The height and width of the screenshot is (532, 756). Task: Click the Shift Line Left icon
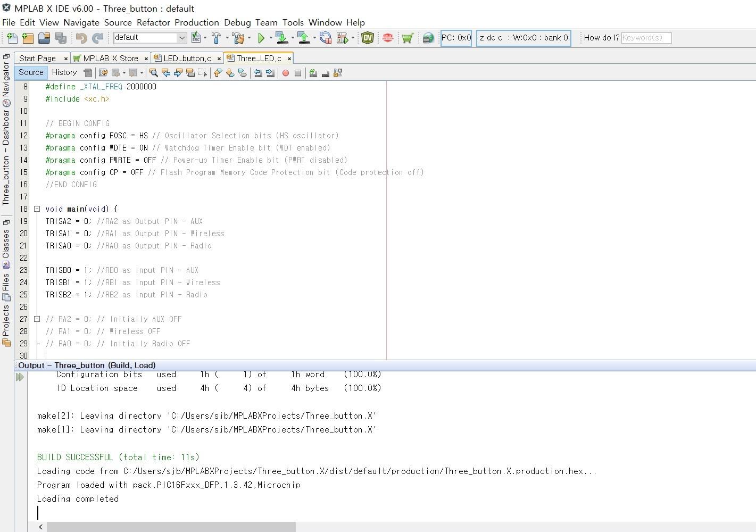click(258, 73)
